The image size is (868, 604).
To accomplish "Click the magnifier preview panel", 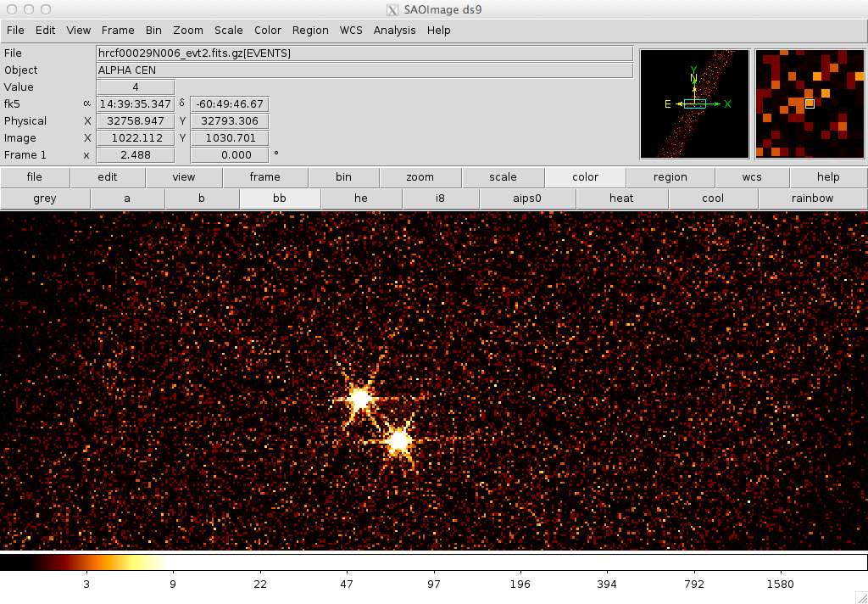I will point(810,103).
